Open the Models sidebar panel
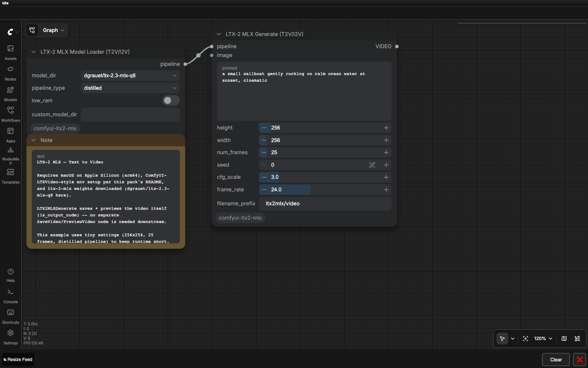This screenshot has height=368, width=588. [11, 94]
